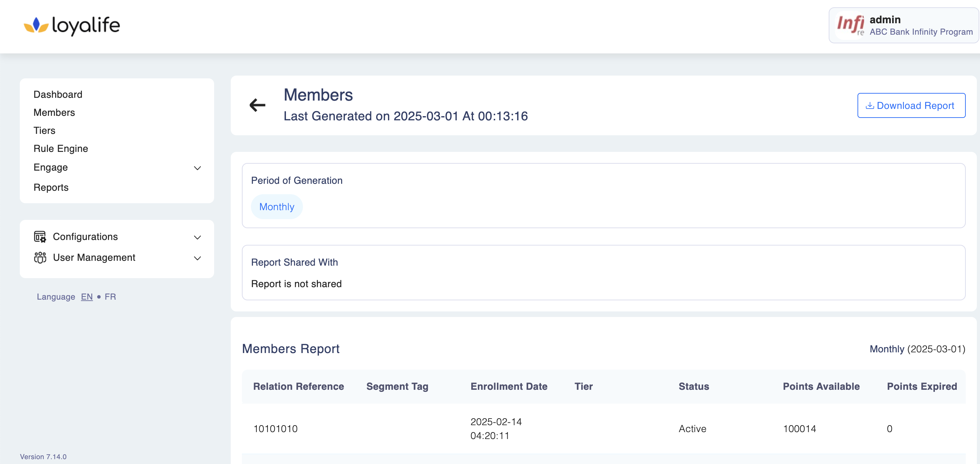Expand the Engage menu chevron

point(197,168)
